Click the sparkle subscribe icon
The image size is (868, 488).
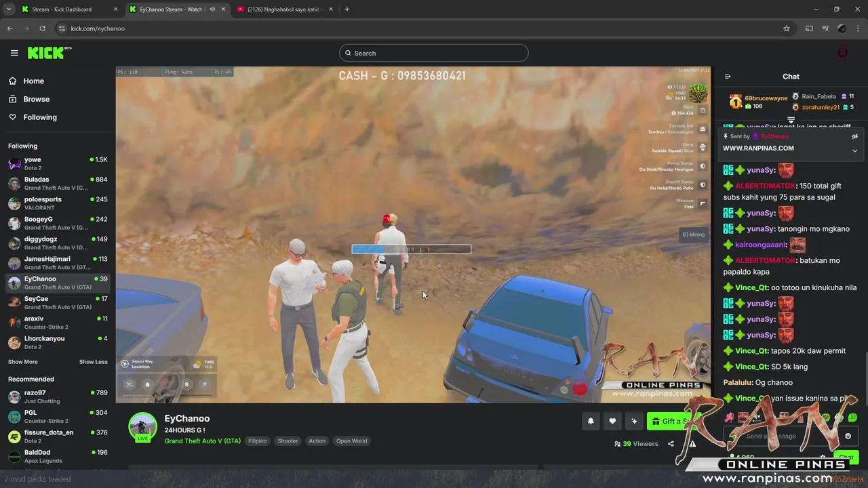[x=634, y=421]
